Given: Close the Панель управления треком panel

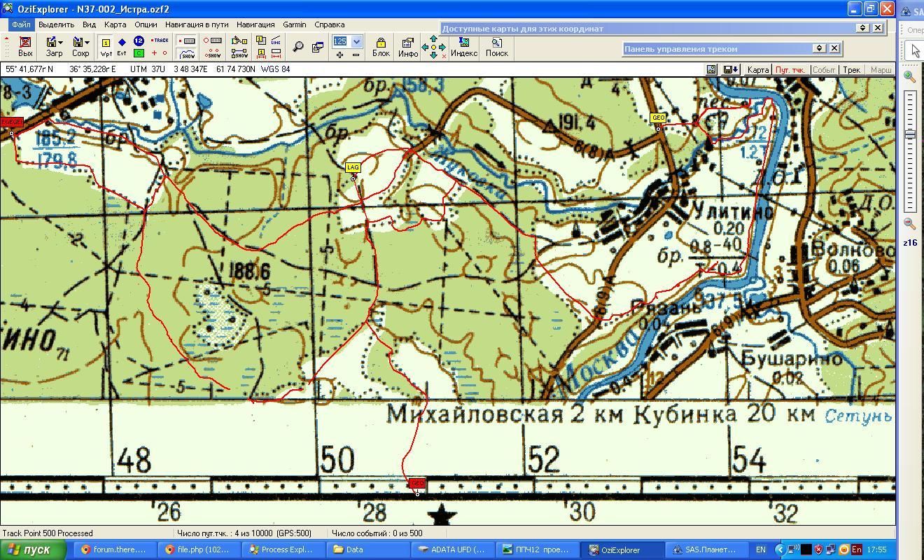Looking at the screenshot, I should point(834,48).
